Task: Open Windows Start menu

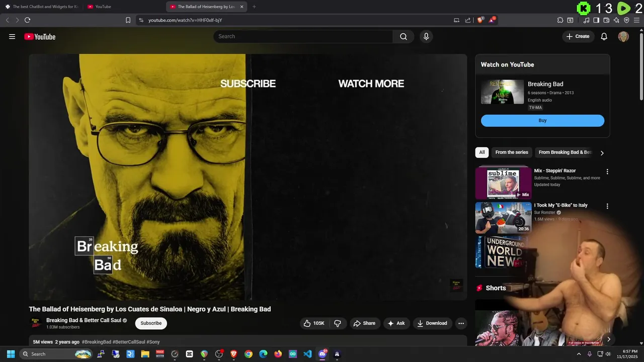Action: pos(11,354)
